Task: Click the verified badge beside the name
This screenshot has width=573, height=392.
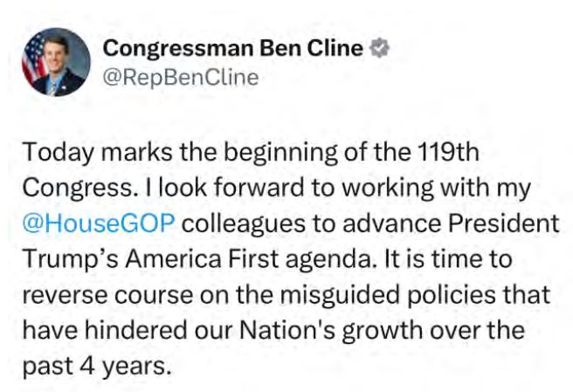Action: click(379, 48)
